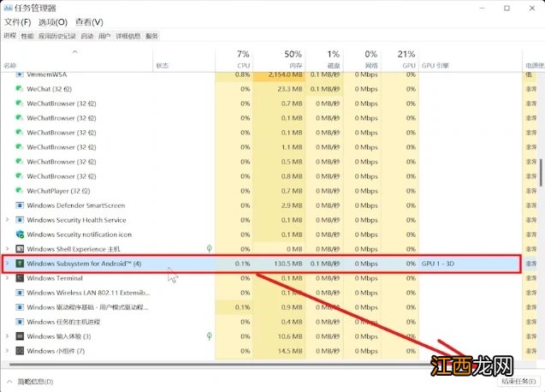Switch to the 详细信息 tab
The width and height of the screenshot is (545, 392).
128,36
